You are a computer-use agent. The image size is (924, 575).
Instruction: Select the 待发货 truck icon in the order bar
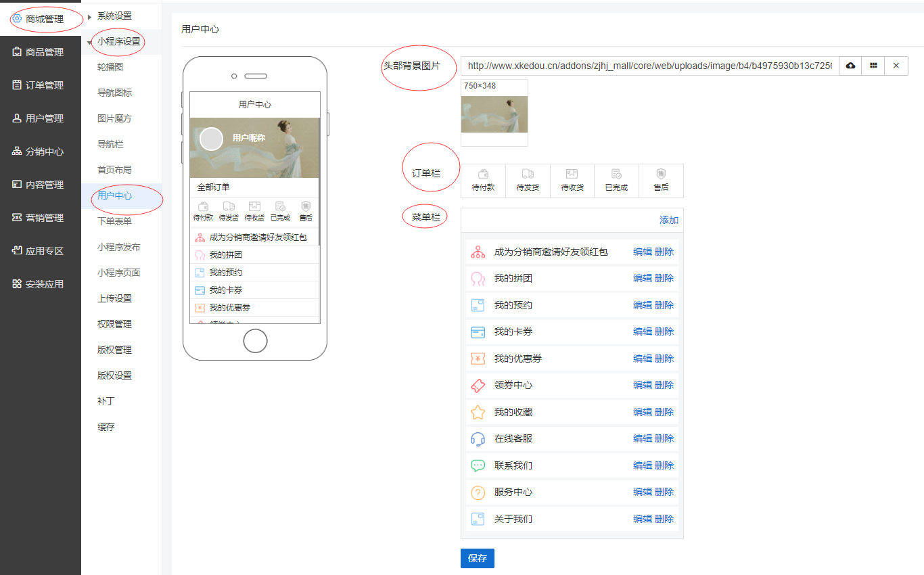tap(528, 175)
